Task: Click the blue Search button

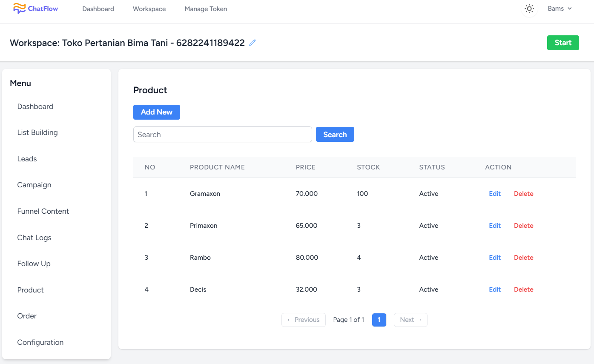Action: 335,135
